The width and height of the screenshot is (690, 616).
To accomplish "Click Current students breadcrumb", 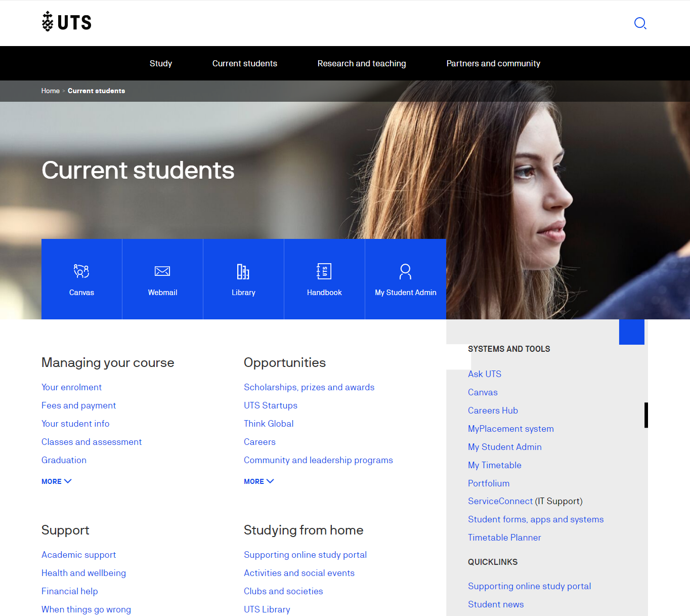I will pos(96,91).
